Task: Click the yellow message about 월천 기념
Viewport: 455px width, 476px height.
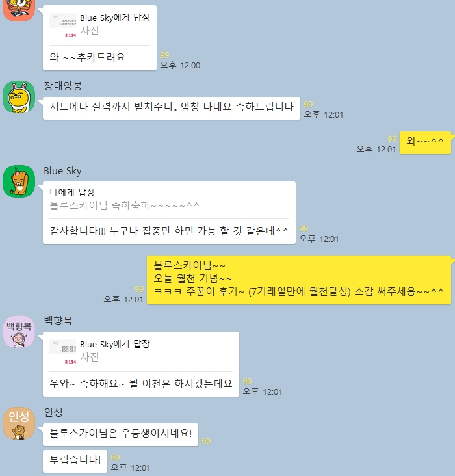Action: pos(299,280)
